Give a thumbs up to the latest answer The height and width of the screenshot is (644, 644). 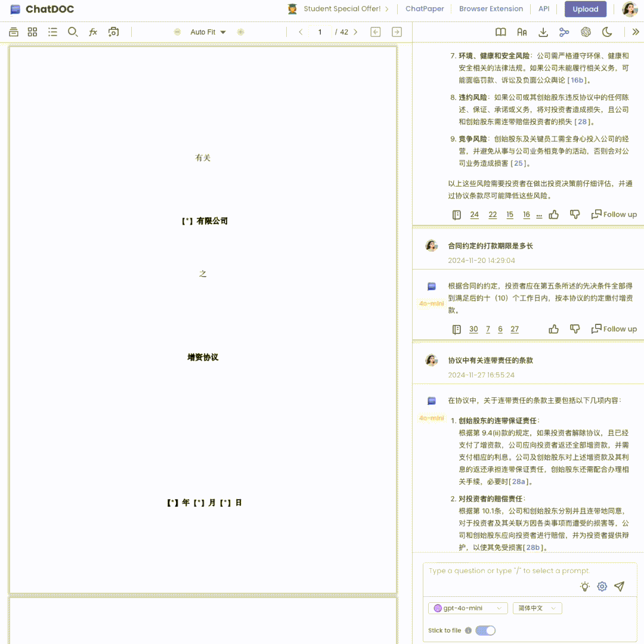click(x=553, y=214)
